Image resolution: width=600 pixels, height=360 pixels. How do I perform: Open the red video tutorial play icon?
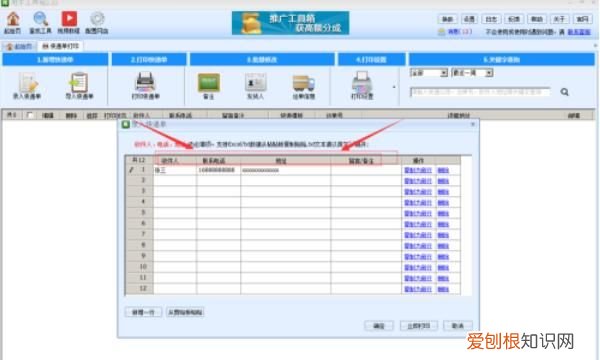click(69, 19)
